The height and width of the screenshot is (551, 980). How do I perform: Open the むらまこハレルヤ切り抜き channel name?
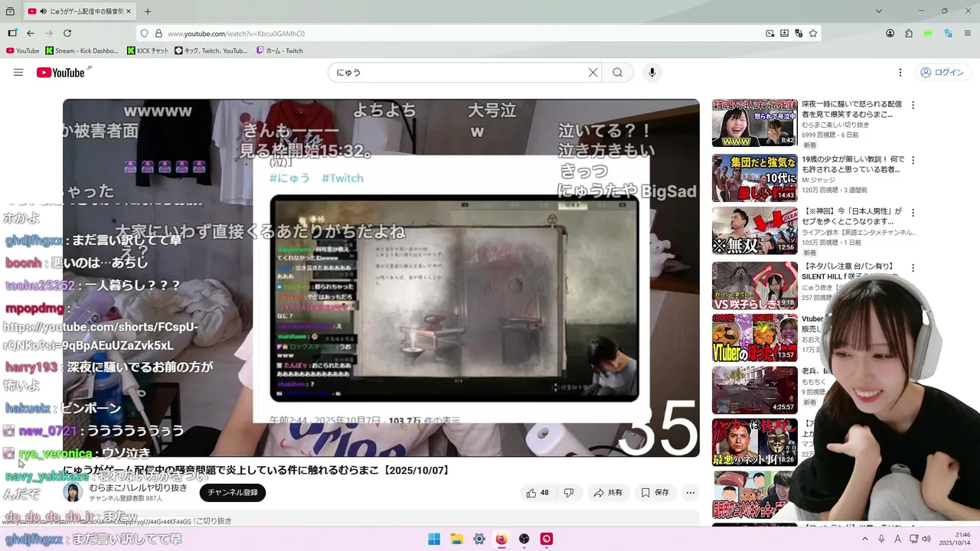(x=138, y=487)
